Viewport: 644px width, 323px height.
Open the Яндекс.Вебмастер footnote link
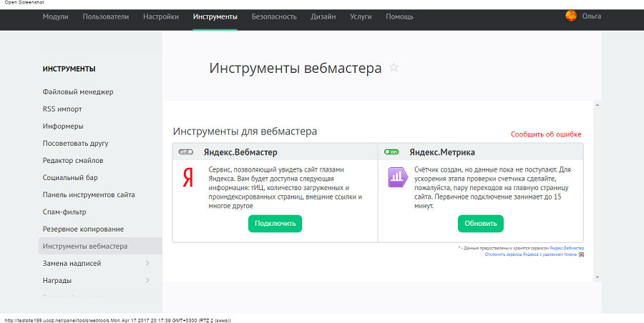[x=567, y=248]
